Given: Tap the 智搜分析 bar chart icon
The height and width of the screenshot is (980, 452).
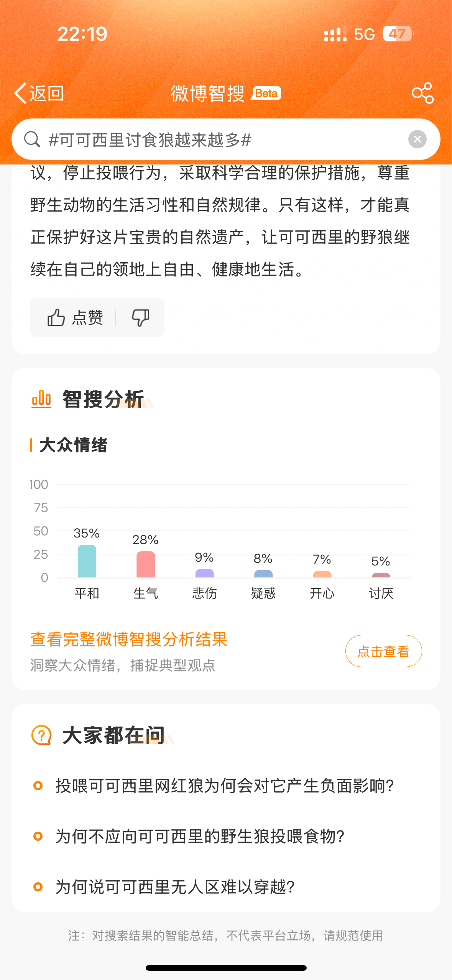Looking at the screenshot, I should (x=41, y=399).
